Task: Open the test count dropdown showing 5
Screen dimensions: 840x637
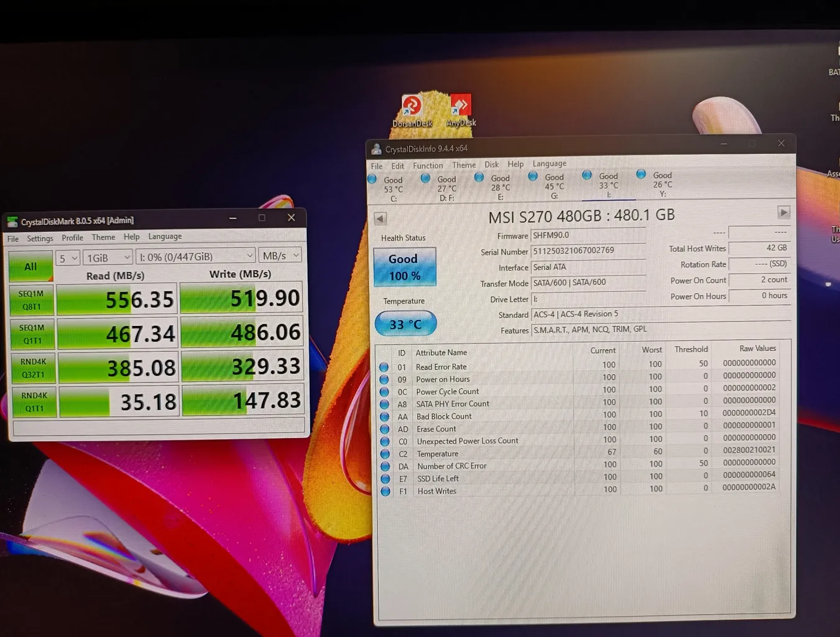Action: (68, 258)
